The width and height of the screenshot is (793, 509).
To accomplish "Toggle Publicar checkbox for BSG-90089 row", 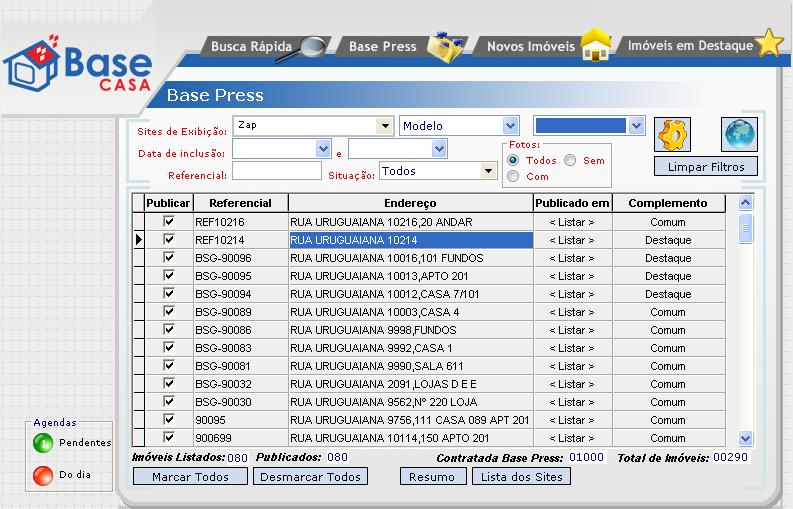I will [169, 312].
